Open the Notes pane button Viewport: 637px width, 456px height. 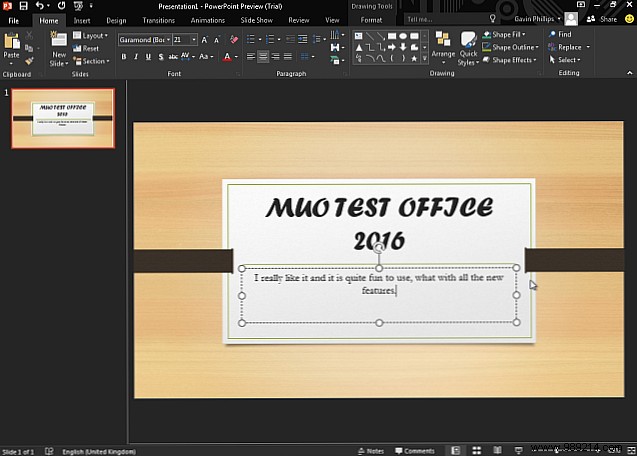click(x=371, y=451)
